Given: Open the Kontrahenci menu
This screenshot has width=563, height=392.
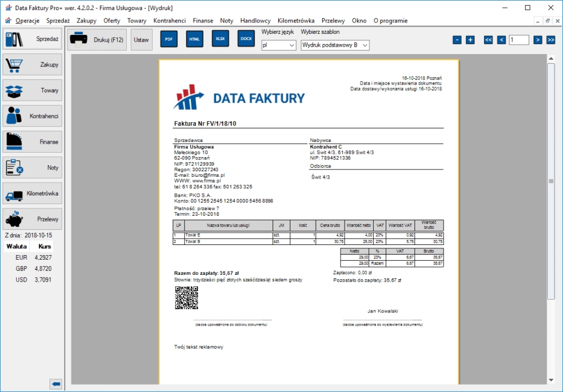Looking at the screenshot, I should coord(169,21).
